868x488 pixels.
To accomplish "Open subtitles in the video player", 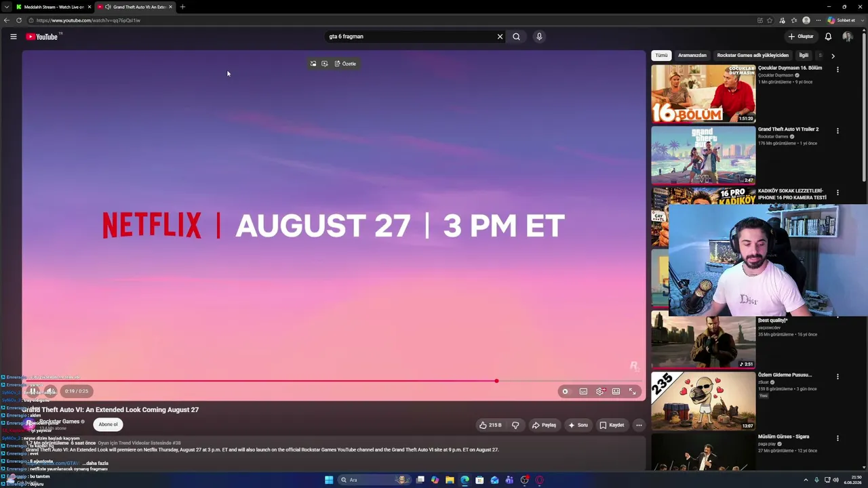I will tap(583, 391).
